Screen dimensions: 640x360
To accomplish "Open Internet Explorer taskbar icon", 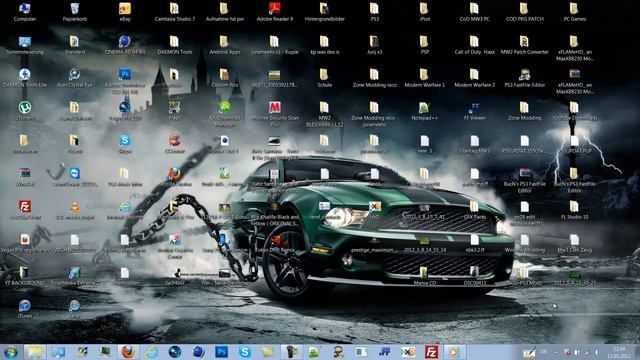I will click(151, 352).
